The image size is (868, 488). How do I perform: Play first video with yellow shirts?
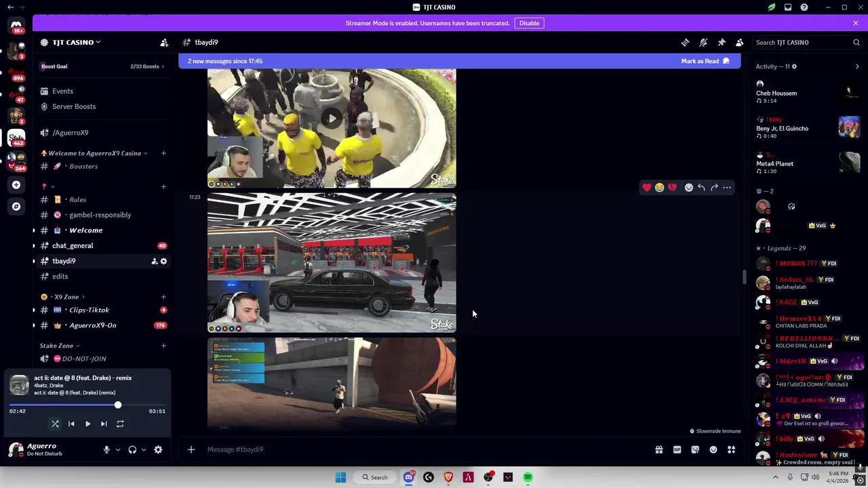point(332,119)
